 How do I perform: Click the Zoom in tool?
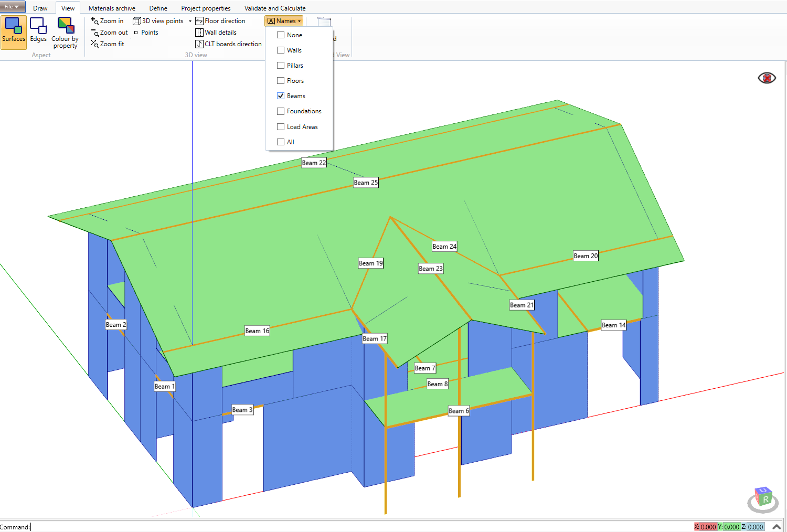[108, 21]
